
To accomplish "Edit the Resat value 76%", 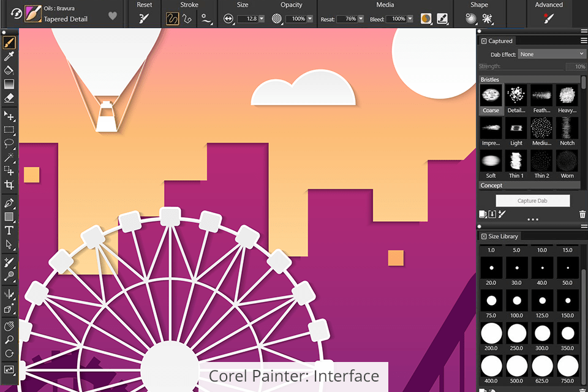I will [x=347, y=19].
